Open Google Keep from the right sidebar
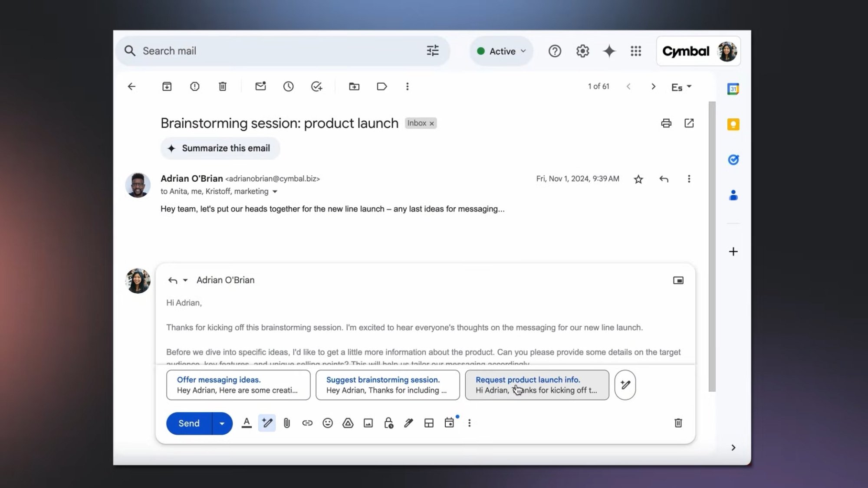The height and width of the screenshot is (488, 868). click(x=733, y=124)
